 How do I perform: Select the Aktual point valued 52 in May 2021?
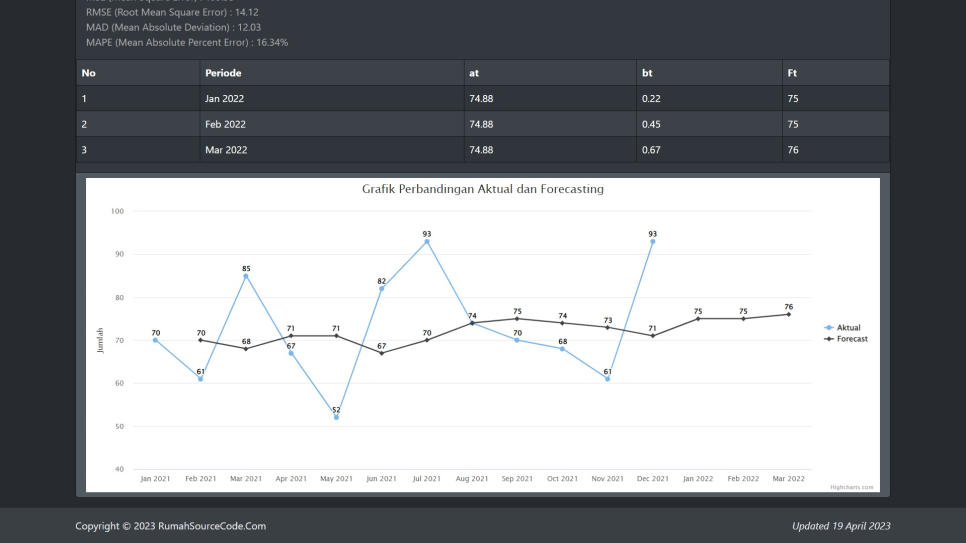[336, 417]
